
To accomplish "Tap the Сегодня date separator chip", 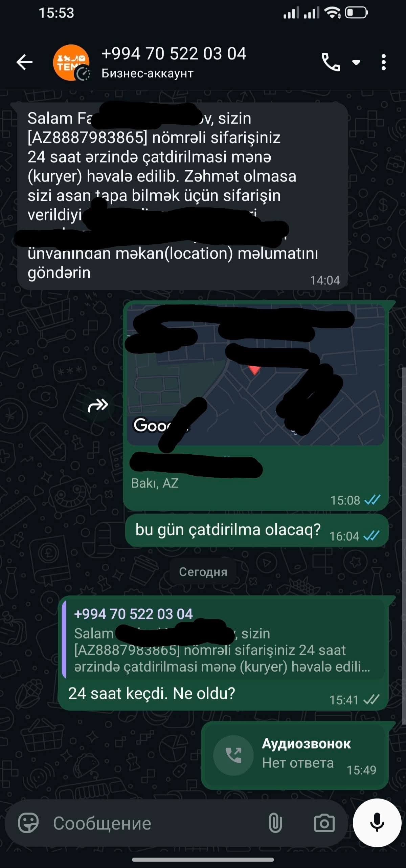I will (x=203, y=572).
